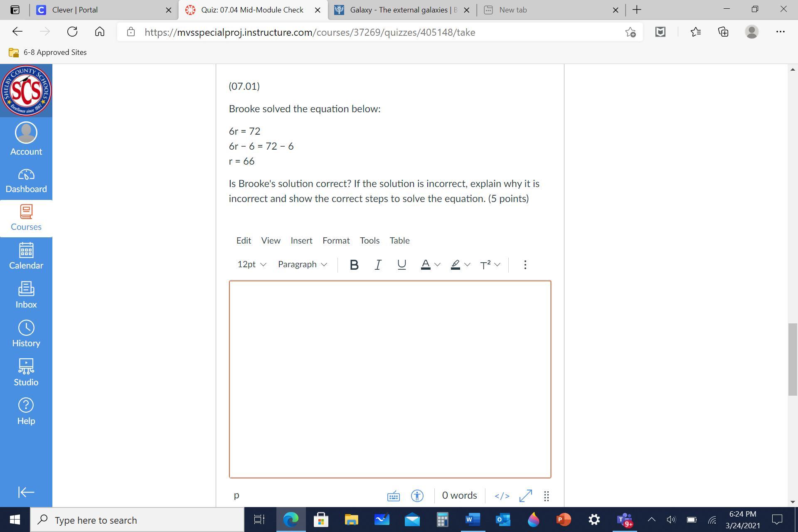This screenshot has width=798, height=532.
Task: Open the text color picker arrow
Action: point(437,265)
